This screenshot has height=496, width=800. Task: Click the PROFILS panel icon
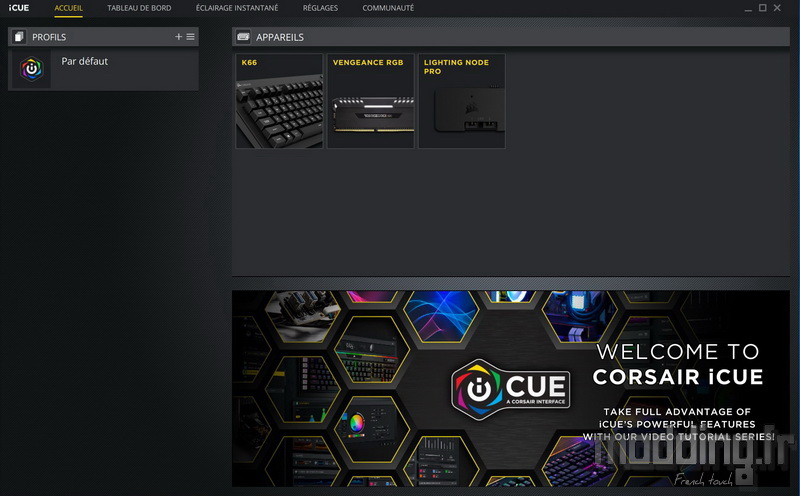[x=19, y=37]
